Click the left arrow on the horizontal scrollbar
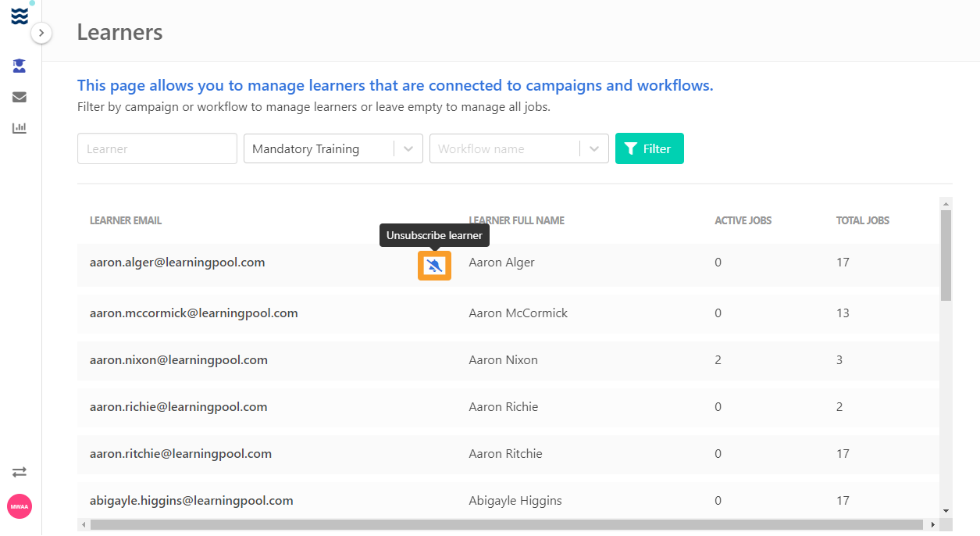Viewport: 980px width, 536px height. (82, 525)
